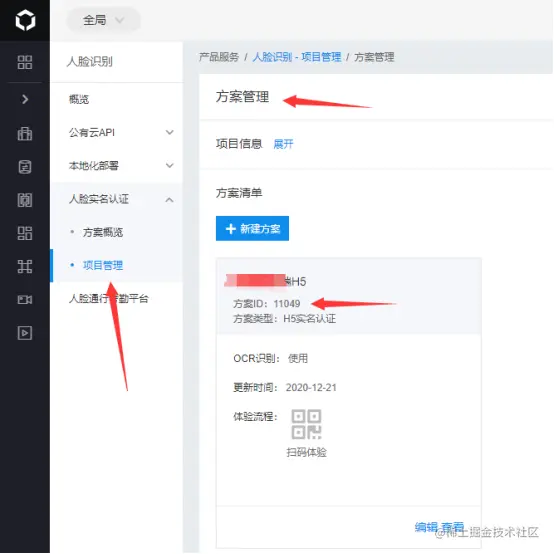The image size is (554, 554).
Task: Click the QR code scan experience icon
Action: (306, 424)
